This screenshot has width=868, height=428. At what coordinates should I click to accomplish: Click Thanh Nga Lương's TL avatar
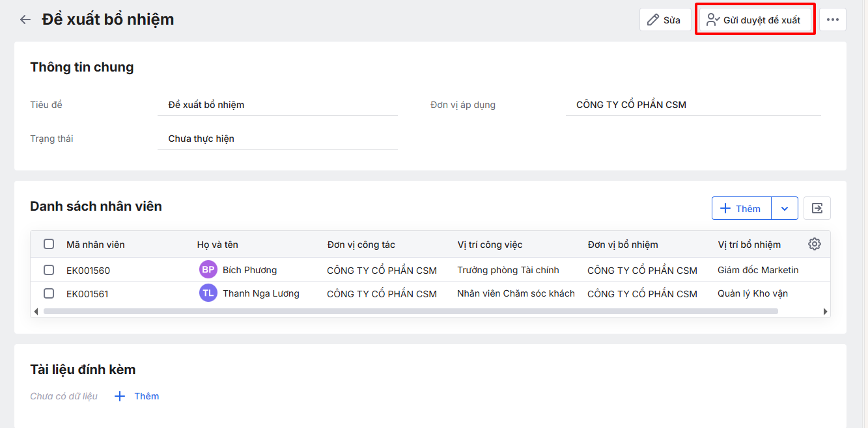pyautogui.click(x=208, y=293)
